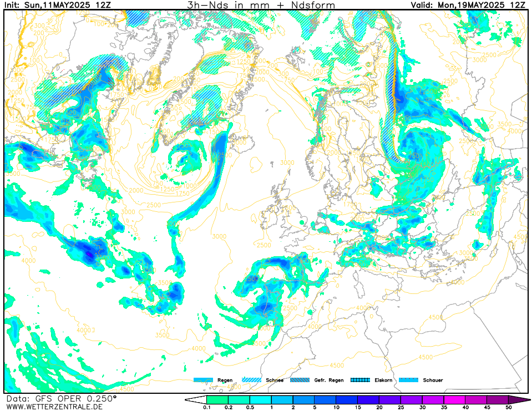This screenshot has width=532, height=411.
Task: Click the 'Data: GFS OPER 0.250°' footer text
Action: [x=61, y=398]
